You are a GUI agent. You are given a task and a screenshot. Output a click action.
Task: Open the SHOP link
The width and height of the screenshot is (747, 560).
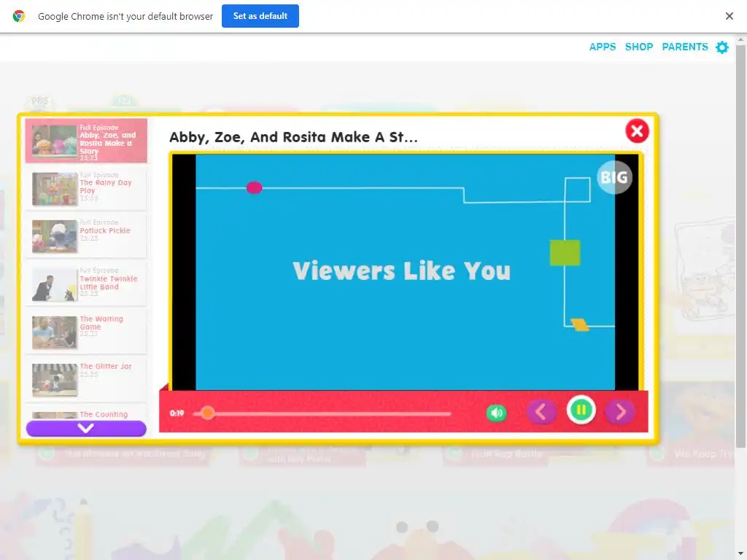pos(639,47)
